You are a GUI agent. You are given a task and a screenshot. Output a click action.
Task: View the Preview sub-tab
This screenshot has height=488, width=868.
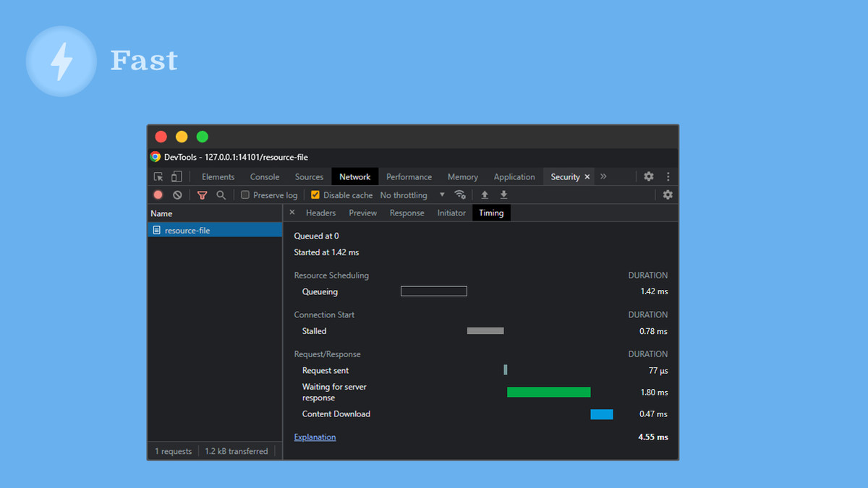(363, 213)
